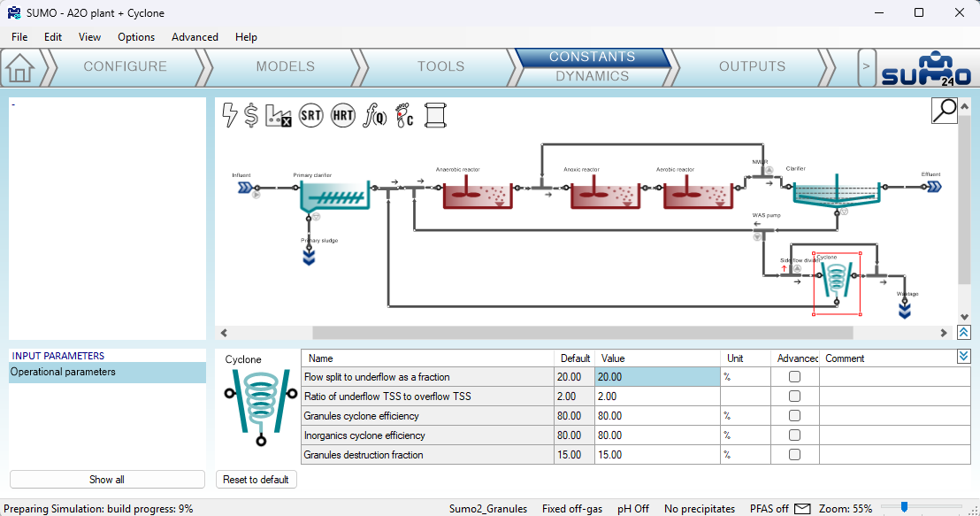
Task: Switch to the OUTPUTS tab
Action: pyautogui.click(x=752, y=66)
